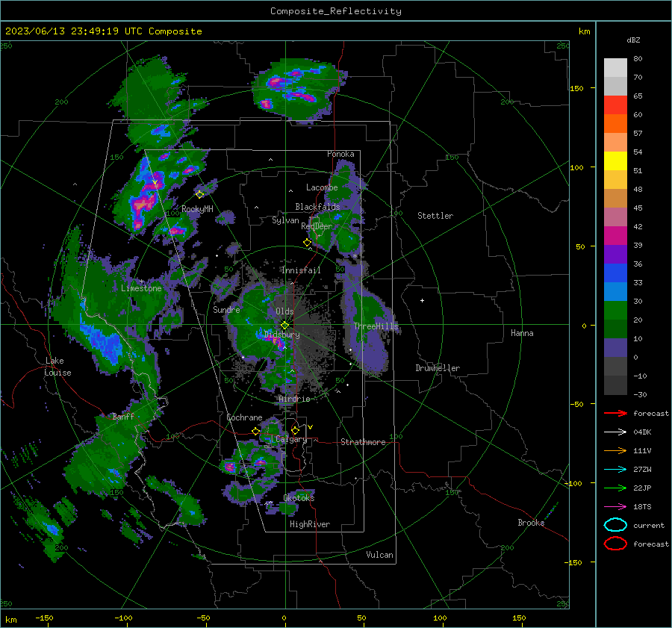Click the cyan 27ZW arrow icon

(x=615, y=470)
